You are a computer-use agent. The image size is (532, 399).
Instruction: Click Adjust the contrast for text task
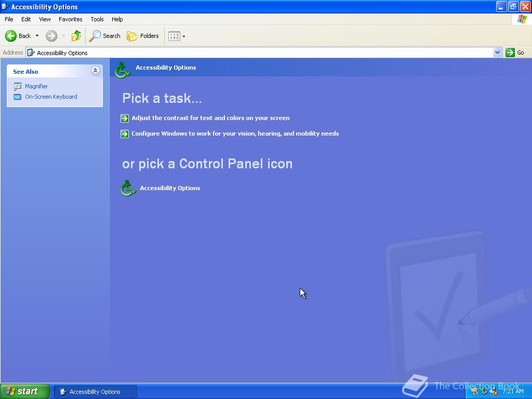pos(210,118)
